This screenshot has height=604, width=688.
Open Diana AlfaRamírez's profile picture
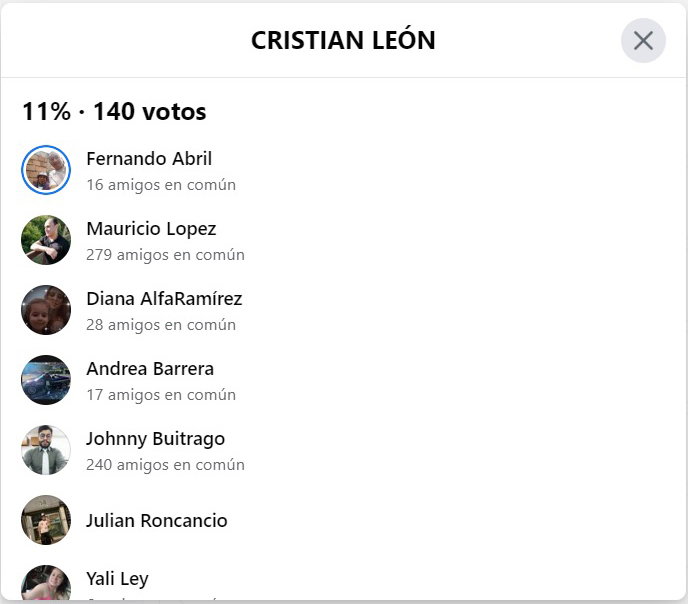pyautogui.click(x=46, y=310)
